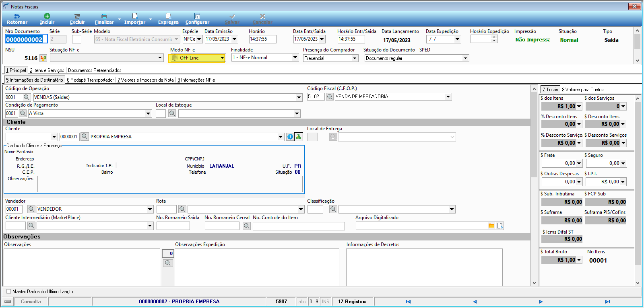The image size is (644, 308).
Task: Search for a Cliente via magnifier icon
Action: coord(85,137)
